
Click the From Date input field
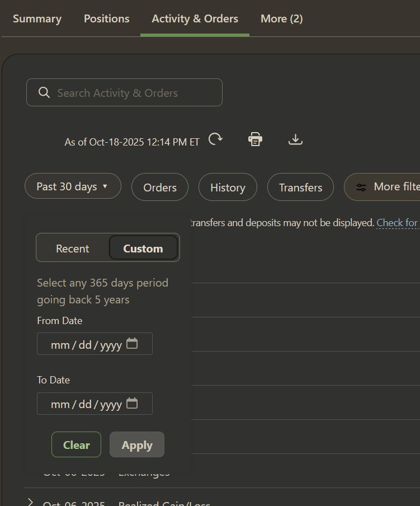[x=95, y=344]
